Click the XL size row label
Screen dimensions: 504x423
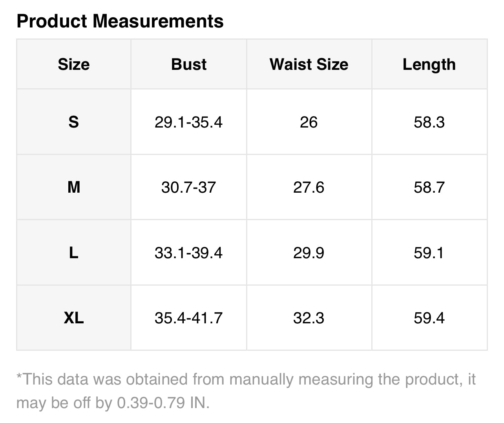pos(74,317)
